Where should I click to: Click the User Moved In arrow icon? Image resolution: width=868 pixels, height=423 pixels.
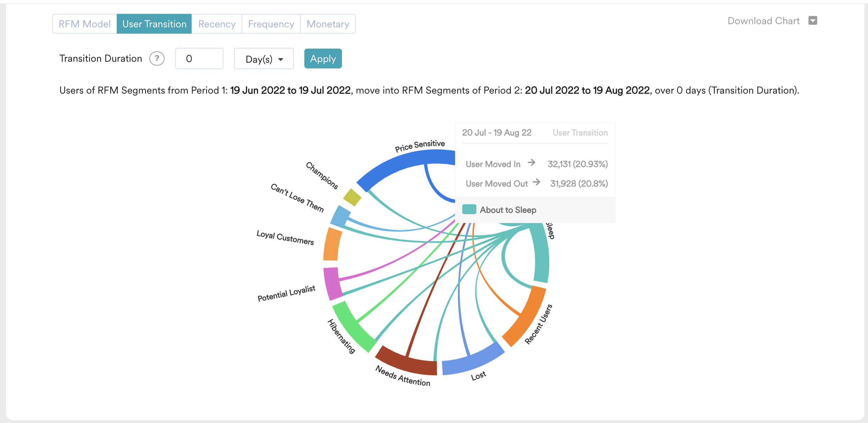pos(532,163)
